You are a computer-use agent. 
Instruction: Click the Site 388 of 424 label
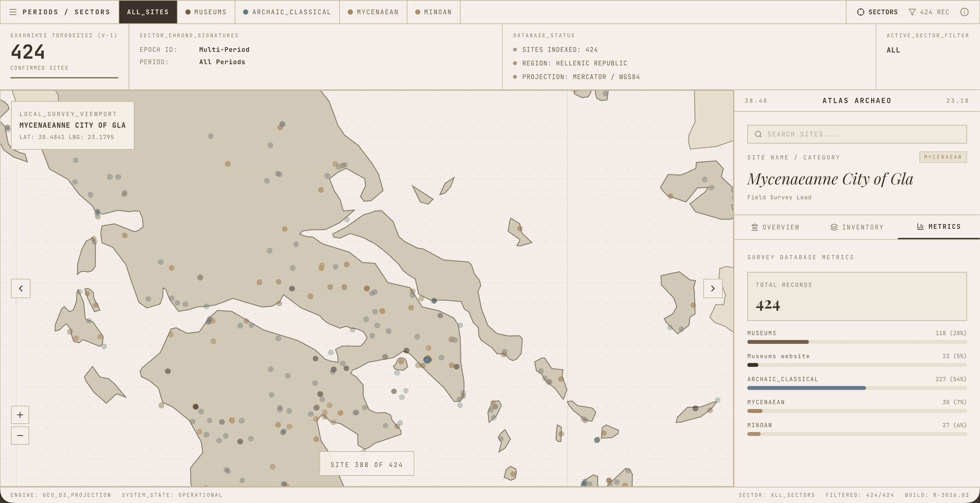point(366,464)
